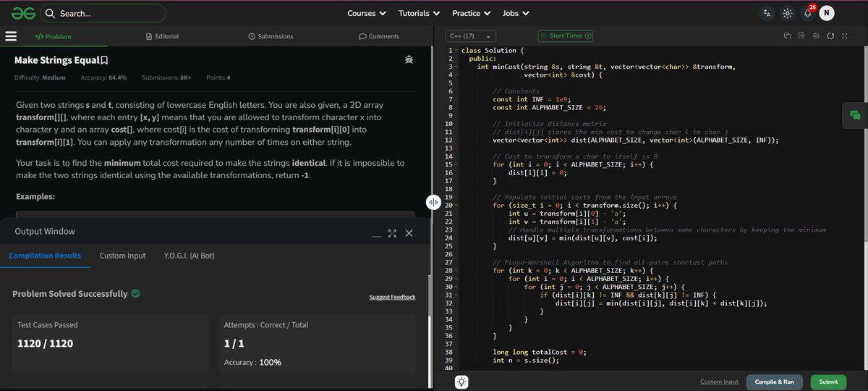Start the timer toggle button
This screenshot has height=391, width=868.
[566, 35]
